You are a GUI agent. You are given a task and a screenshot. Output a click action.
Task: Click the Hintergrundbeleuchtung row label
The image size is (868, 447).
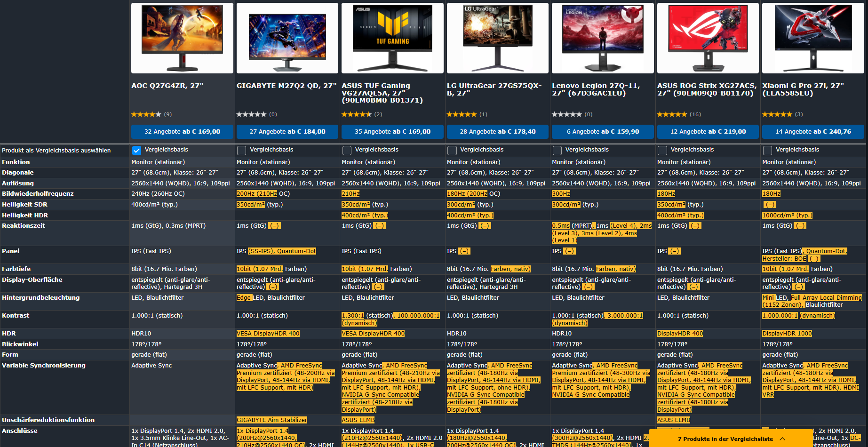click(41, 297)
